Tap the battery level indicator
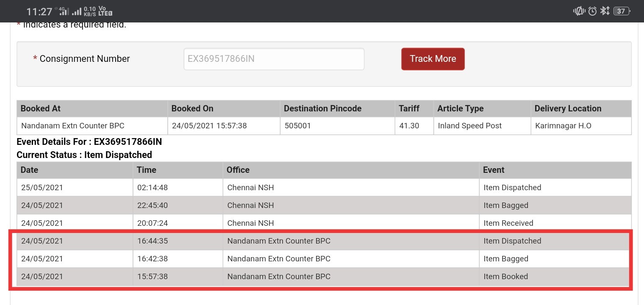The image size is (644, 305). click(622, 11)
